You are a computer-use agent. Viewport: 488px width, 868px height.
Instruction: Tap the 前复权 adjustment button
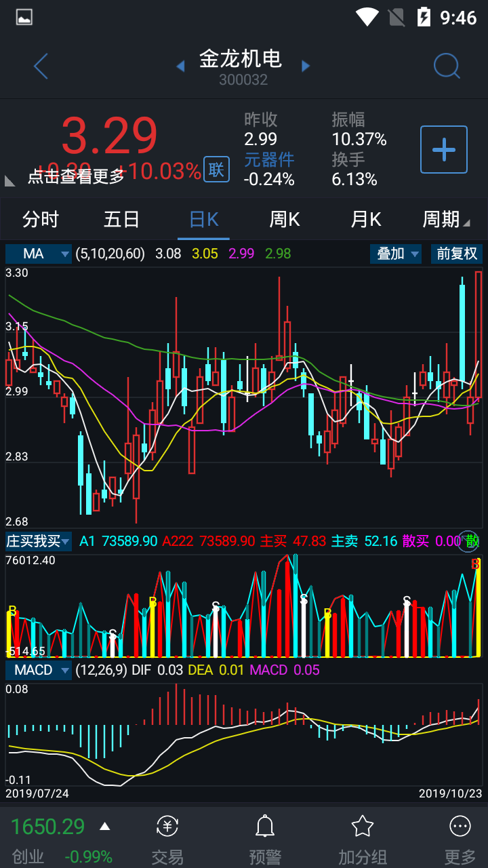pyautogui.click(x=457, y=254)
